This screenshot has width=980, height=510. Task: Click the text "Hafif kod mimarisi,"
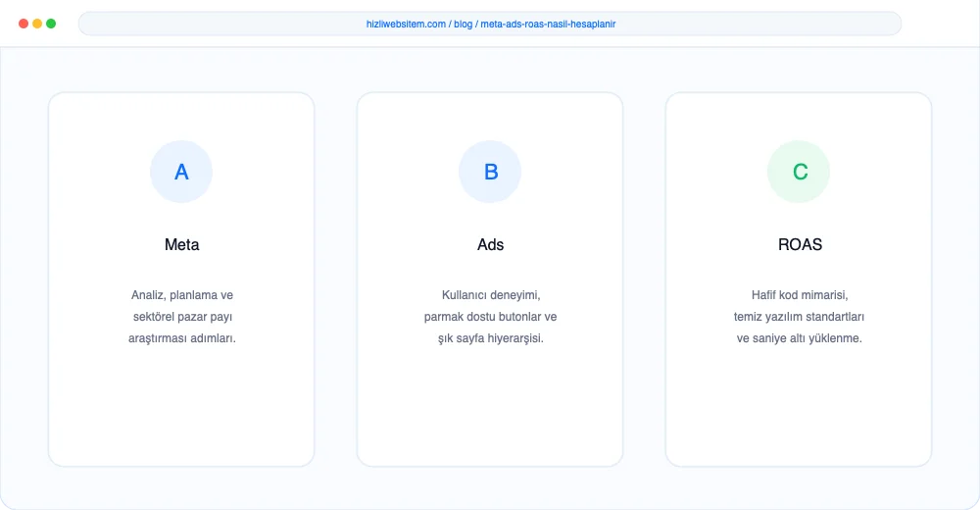pyautogui.click(x=800, y=295)
